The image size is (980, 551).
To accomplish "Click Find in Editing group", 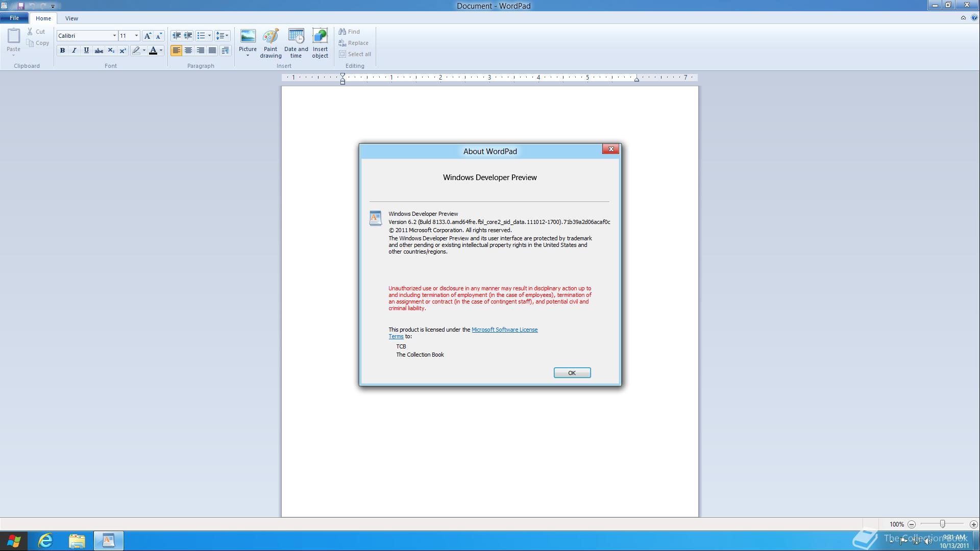I will [x=349, y=32].
